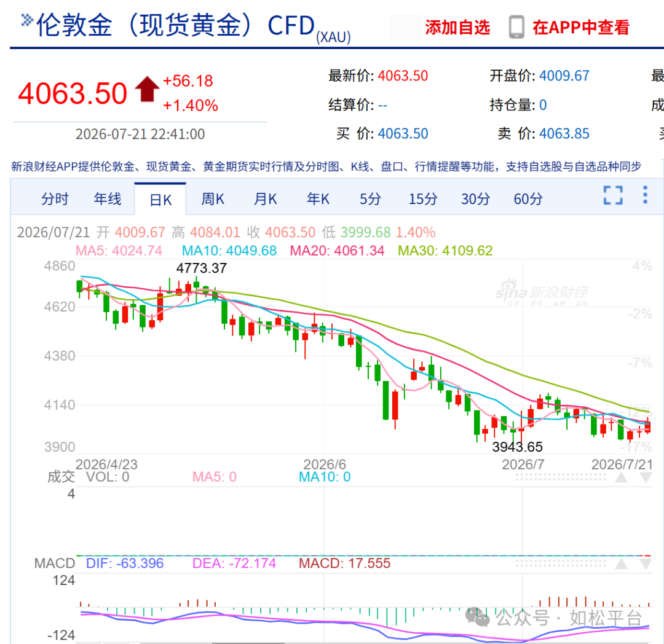The height and width of the screenshot is (644, 664).
Task: Click the 3943.65 low price label
Action: coord(518,447)
